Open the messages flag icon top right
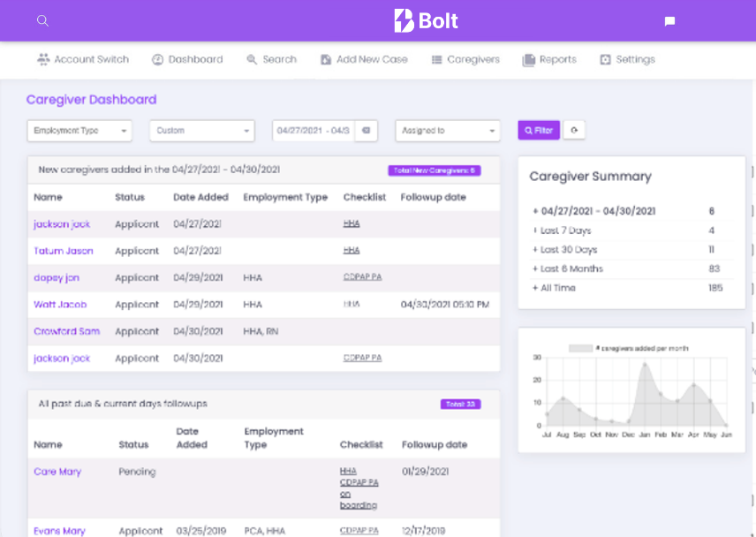Screen dimensions: 756x537 pyautogui.click(x=669, y=21)
